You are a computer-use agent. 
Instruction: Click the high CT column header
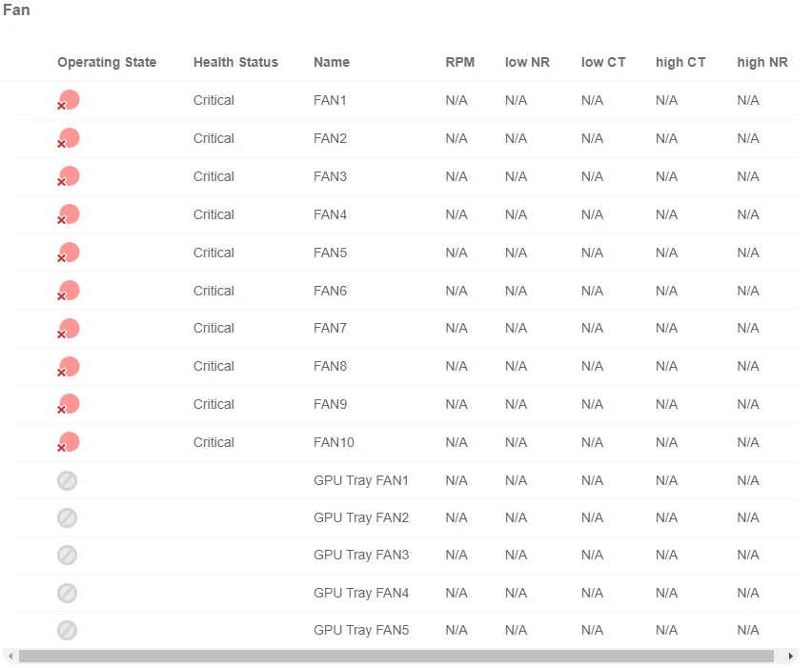(x=680, y=62)
